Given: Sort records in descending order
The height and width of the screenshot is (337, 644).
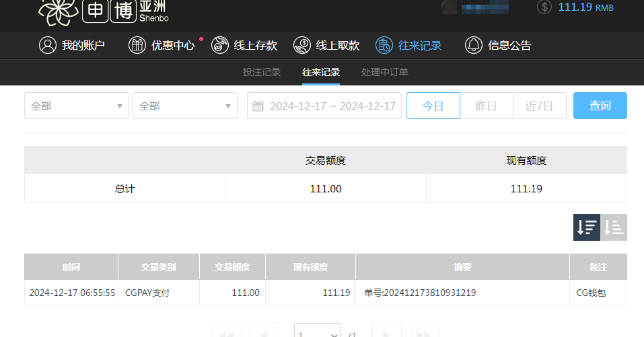Looking at the screenshot, I should point(586,227).
